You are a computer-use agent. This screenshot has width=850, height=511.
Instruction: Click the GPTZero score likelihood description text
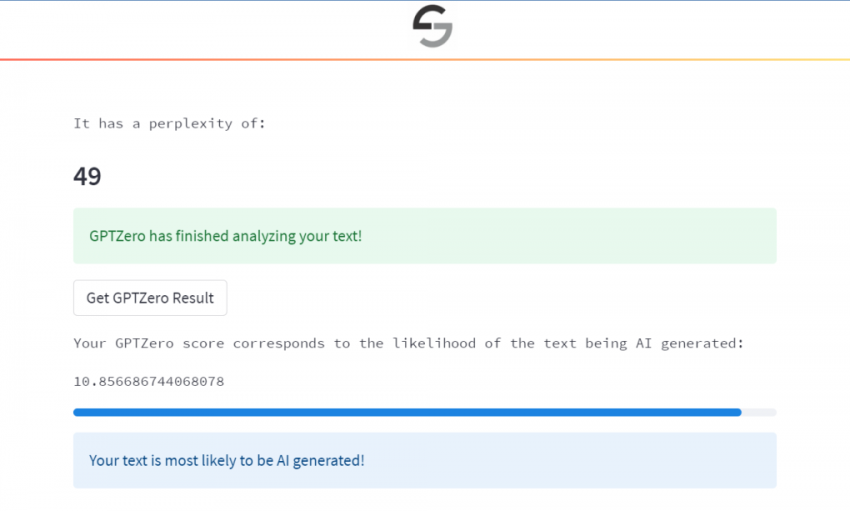point(409,343)
